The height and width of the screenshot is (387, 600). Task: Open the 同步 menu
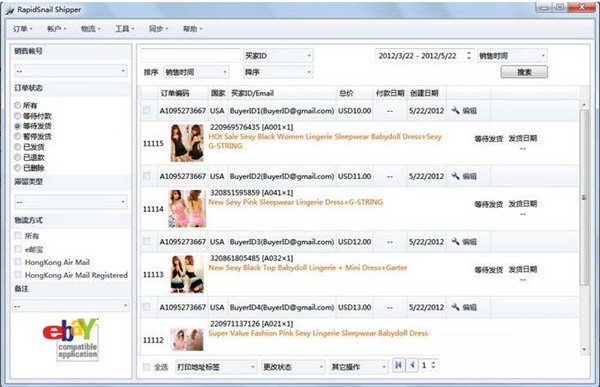point(158,29)
